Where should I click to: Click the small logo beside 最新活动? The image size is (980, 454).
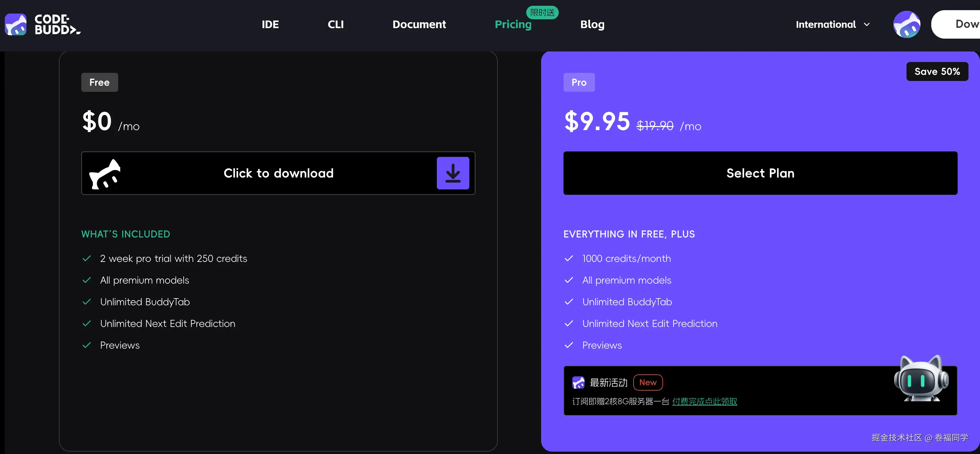(x=578, y=383)
